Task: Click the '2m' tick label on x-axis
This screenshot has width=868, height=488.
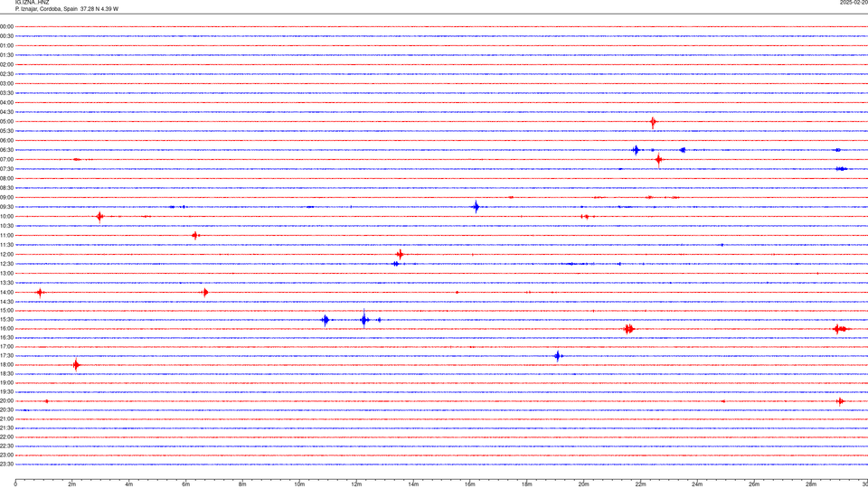Action: coord(72,484)
